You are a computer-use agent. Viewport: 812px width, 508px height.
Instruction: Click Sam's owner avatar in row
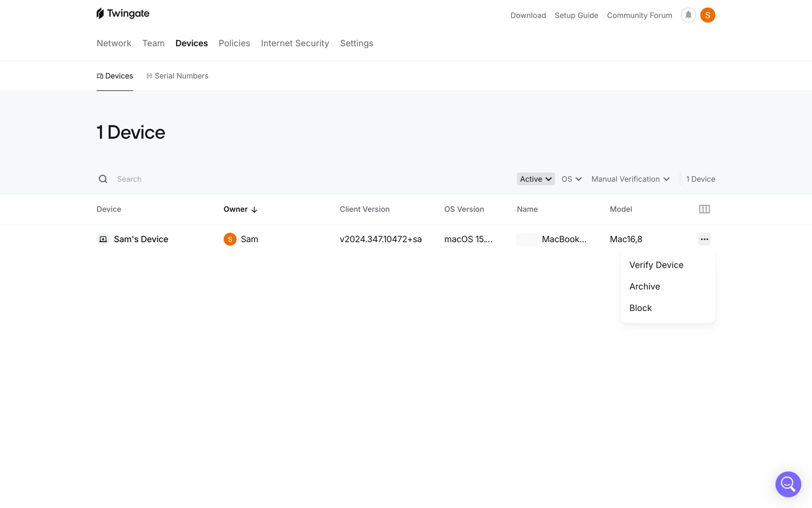point(230,239)
